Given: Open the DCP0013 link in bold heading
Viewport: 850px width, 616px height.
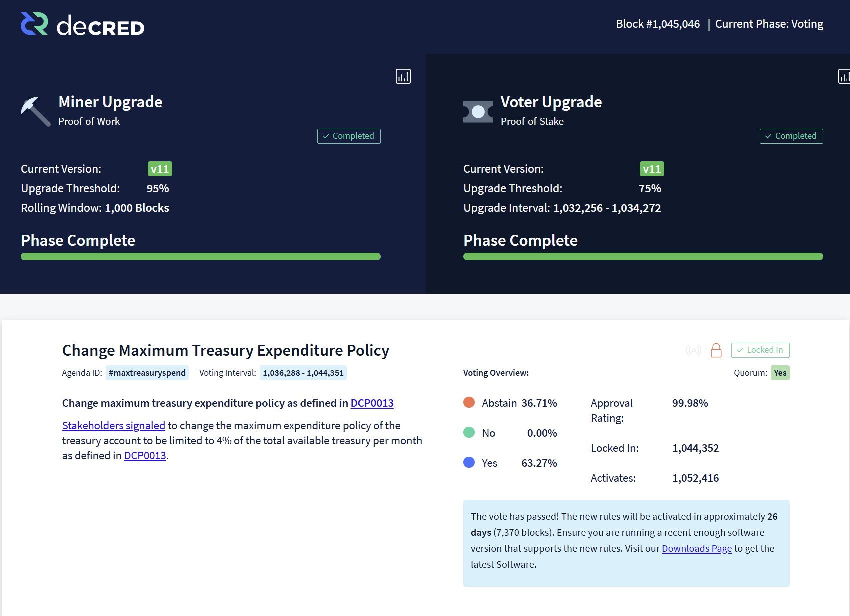Looking at the screenshot, I should pyautogui.click(x=372, y=403).
